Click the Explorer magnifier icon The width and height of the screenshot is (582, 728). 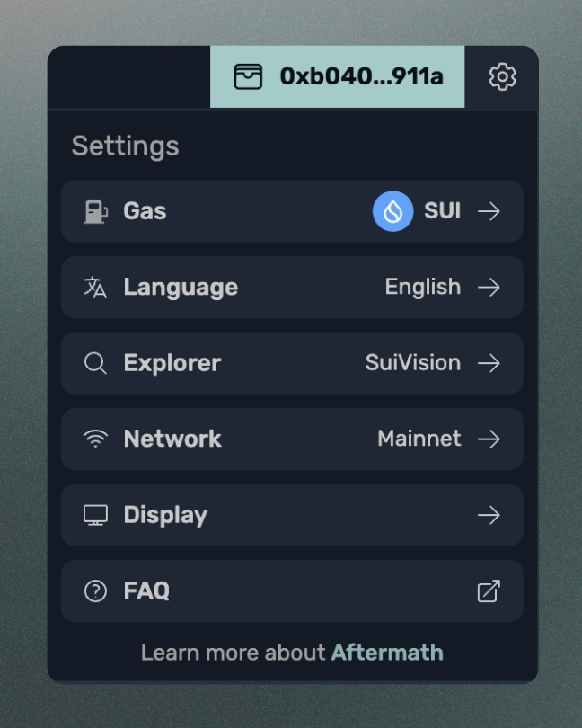tap(95, 363)
